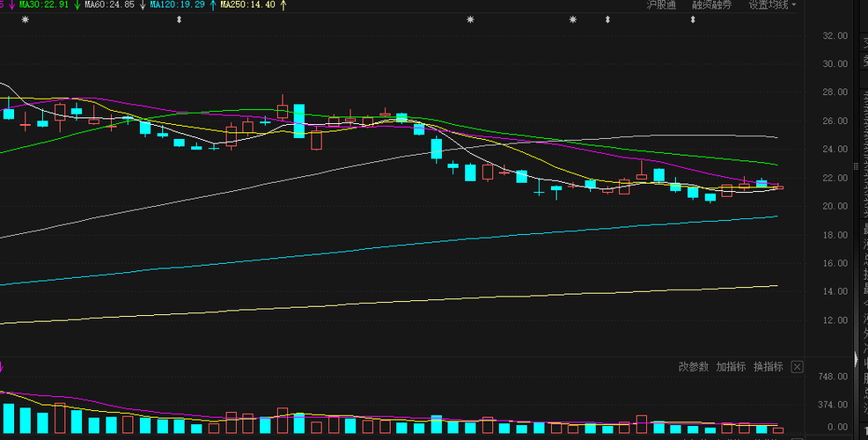The width and height of the screenshot is (868, 440).
Task: Click the 22.00 price axis label
Action: (835, 178)
